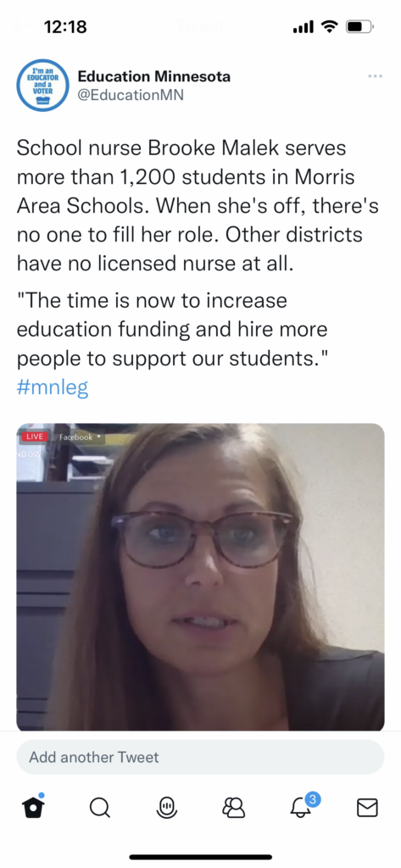
Task: Tap the Tweet title in header
Action: pos(200,25)
